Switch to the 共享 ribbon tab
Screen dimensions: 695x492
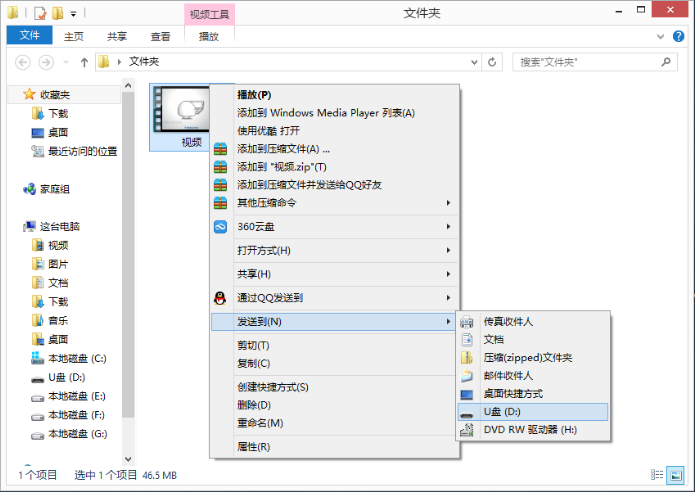coord(117,36)
